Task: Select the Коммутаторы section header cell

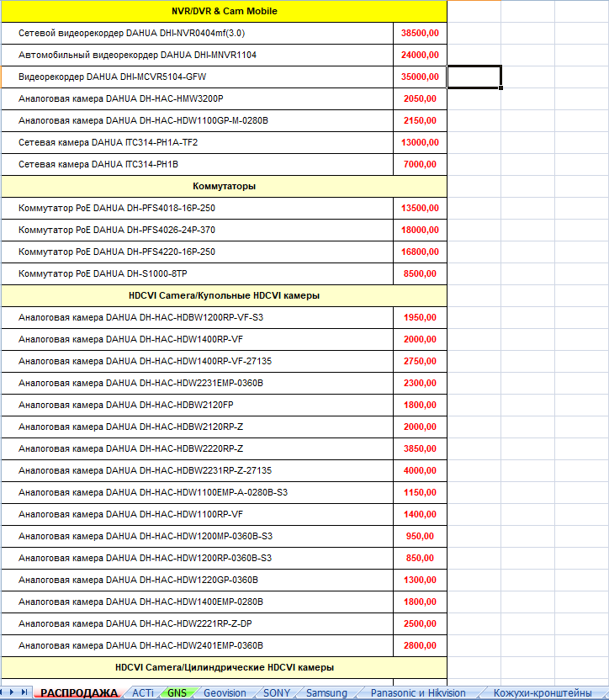Action: click(224, 186)
